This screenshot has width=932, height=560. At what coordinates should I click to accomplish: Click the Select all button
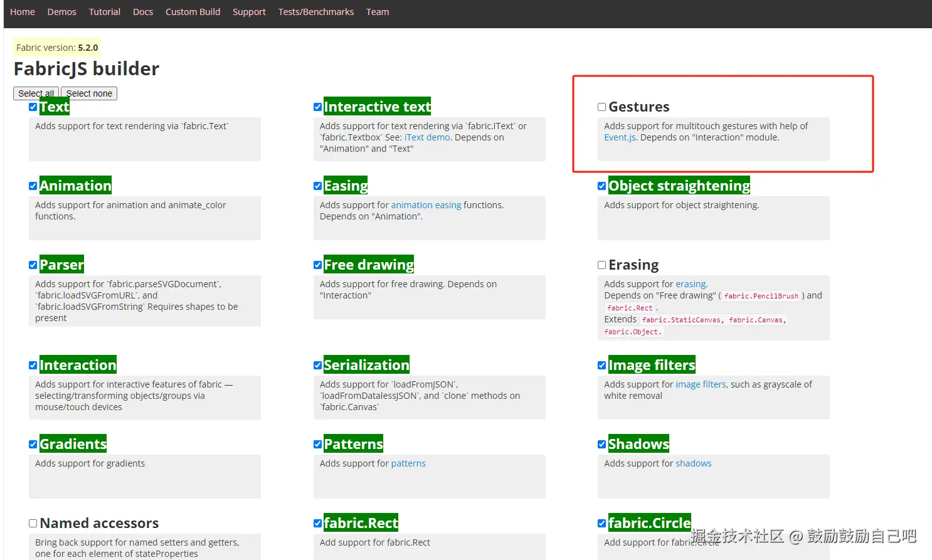click(x=36, y=93)
